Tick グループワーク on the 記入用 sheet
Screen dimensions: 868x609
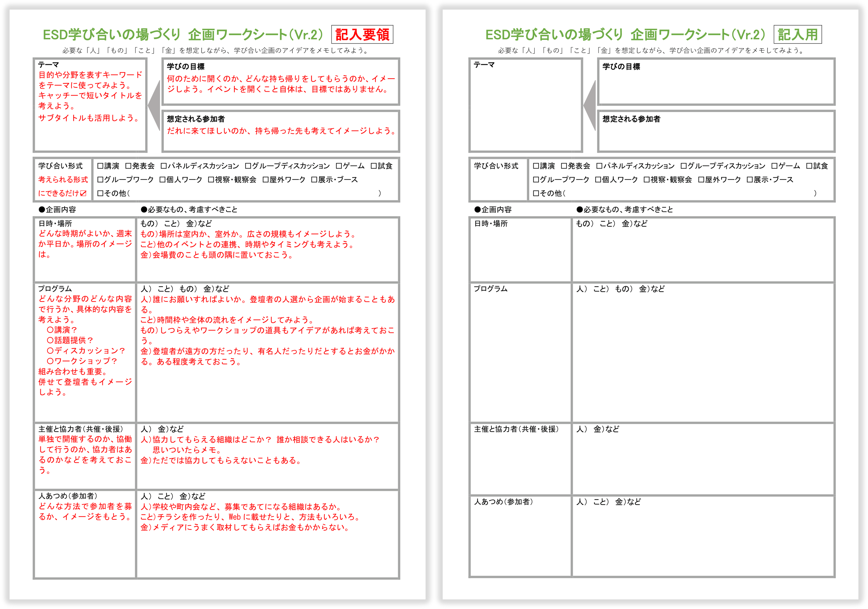(536, 180)
